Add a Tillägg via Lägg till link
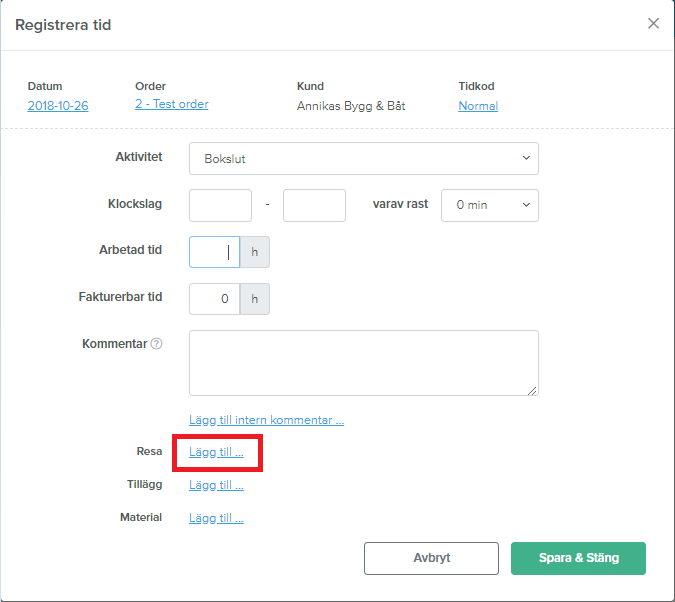675x602 pixels. point(216,485)
